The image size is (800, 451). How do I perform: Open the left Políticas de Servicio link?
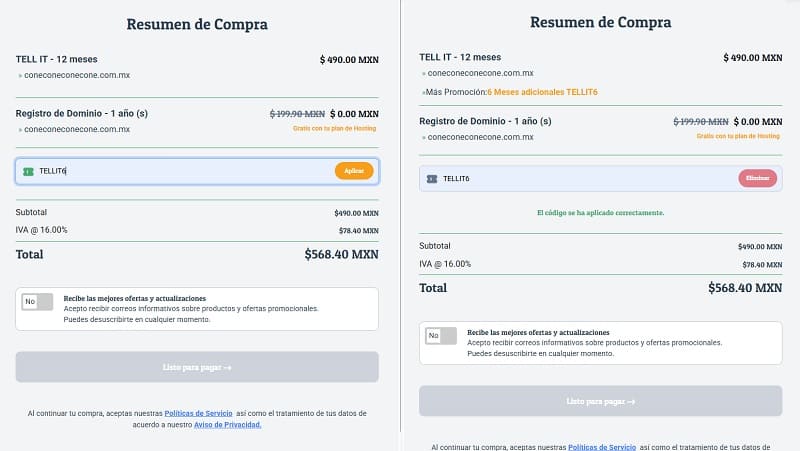[x=198, y=413]
